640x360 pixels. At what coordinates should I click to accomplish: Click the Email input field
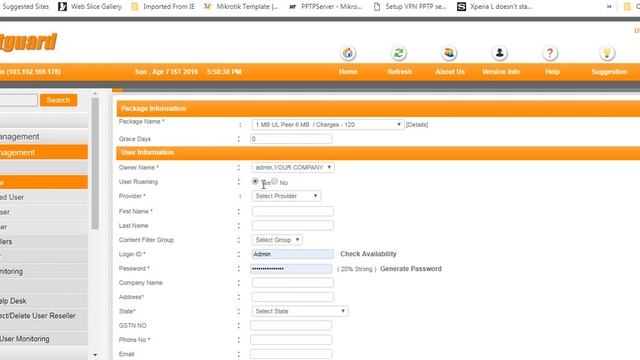[291, 354]
